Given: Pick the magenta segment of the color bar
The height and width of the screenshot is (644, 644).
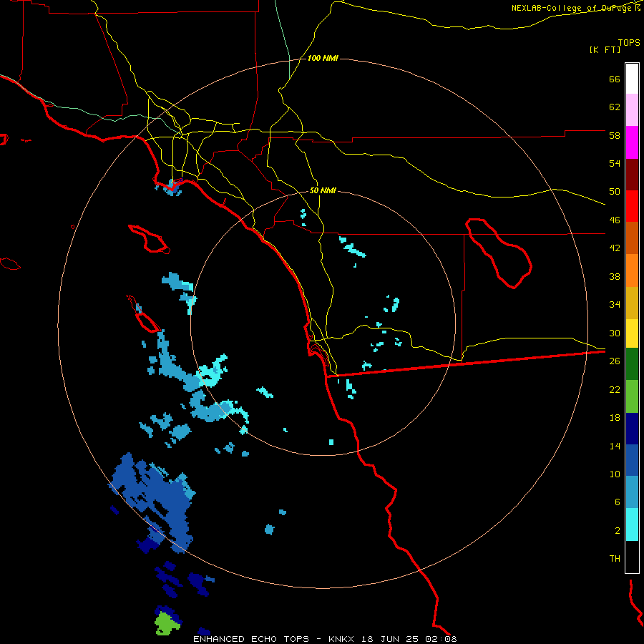Looking at the screenshot, I should (x=632, y=142).
